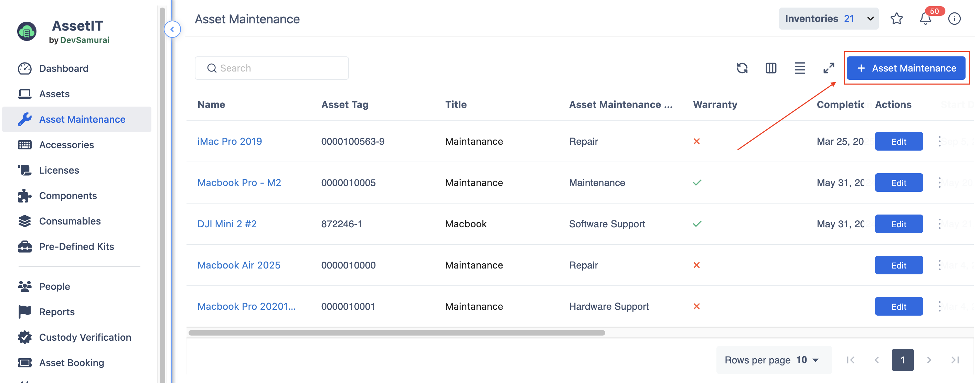The image size is (980, 383).
Task: Click the add Asset Maintenance button
Action: (906, 68)
